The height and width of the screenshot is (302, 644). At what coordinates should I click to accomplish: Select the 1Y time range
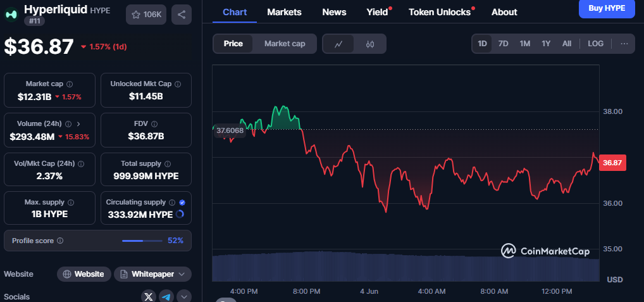pyautogui.click(x=546, y=44)
